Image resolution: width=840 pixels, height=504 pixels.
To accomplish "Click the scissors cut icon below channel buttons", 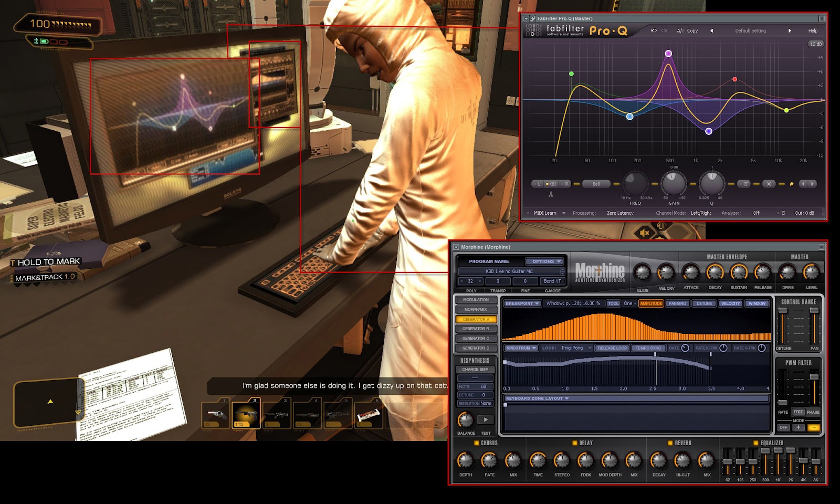I will click(551, 193).
